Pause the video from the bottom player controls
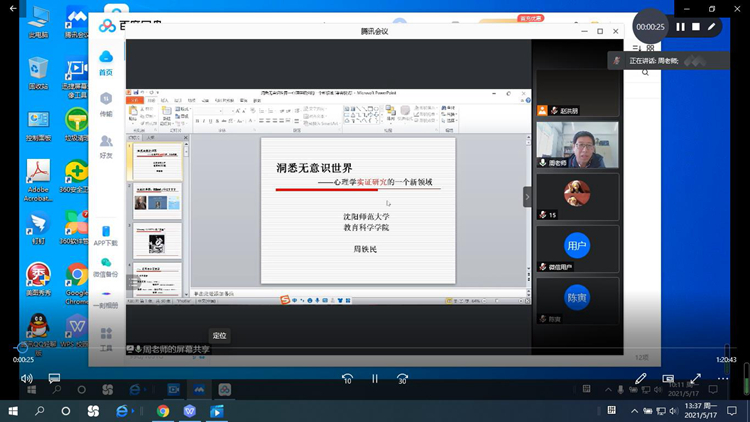Viewport: 750px width, 422px height. point(375,378)
